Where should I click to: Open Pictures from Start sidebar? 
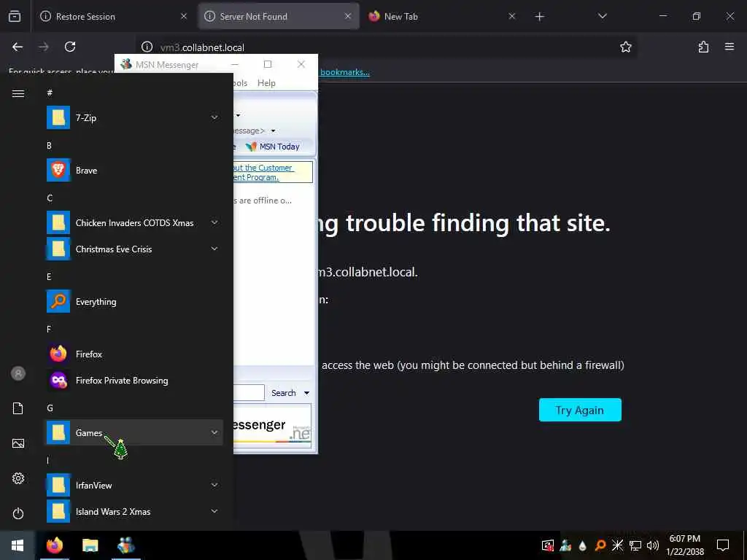click(x=18, y=443)
